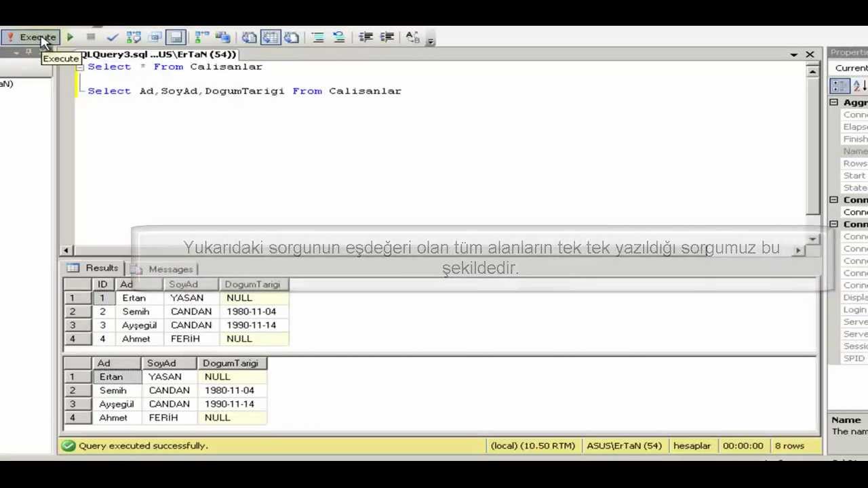Uncomment the selected lines
868x488 pixels.
[x=338, y=37]
